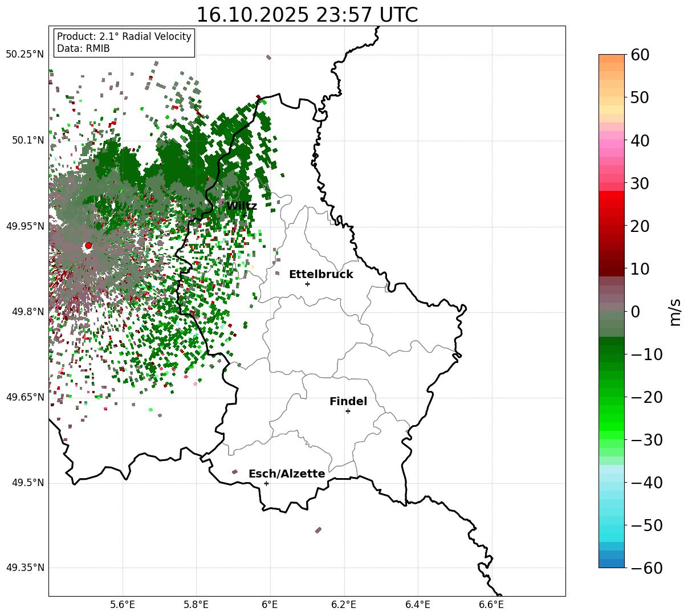Viewport: 688px width, 616px height.
Task: Click the Findel station cross marker
Action: point(348,411)
